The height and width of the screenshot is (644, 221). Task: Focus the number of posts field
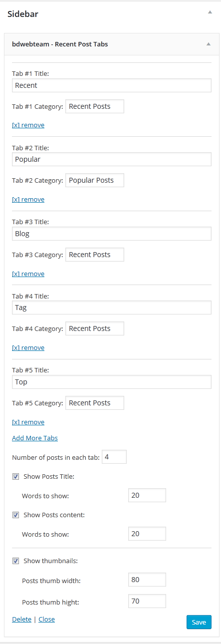click(x=114, y=457)
